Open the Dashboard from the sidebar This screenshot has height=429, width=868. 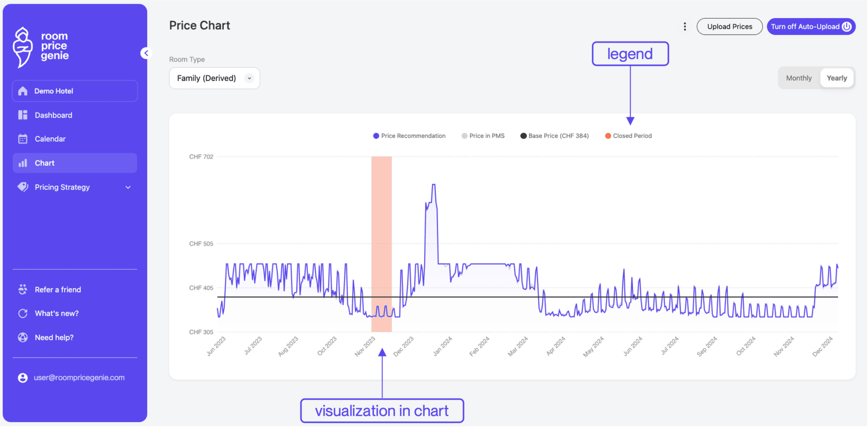(53, 115)
